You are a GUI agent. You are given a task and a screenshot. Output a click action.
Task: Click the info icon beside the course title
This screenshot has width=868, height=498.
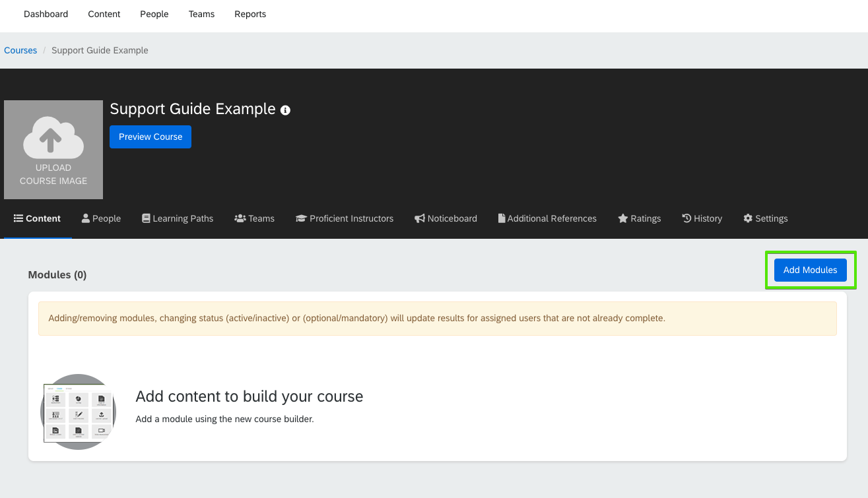284,110
